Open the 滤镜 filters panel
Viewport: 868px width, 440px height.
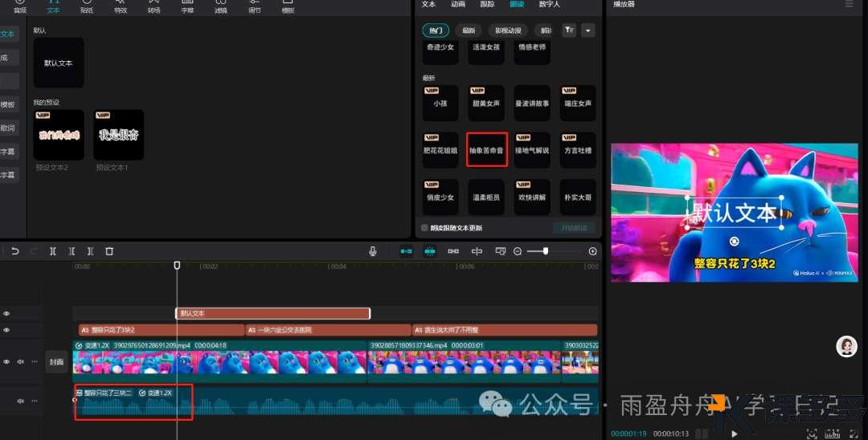(221, 7)
